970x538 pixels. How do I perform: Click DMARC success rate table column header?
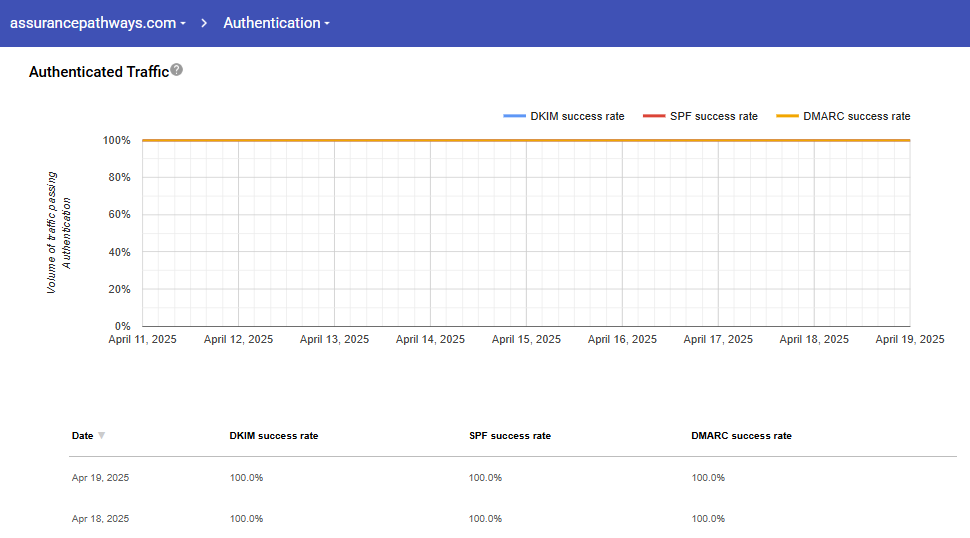tap(741, 436)
